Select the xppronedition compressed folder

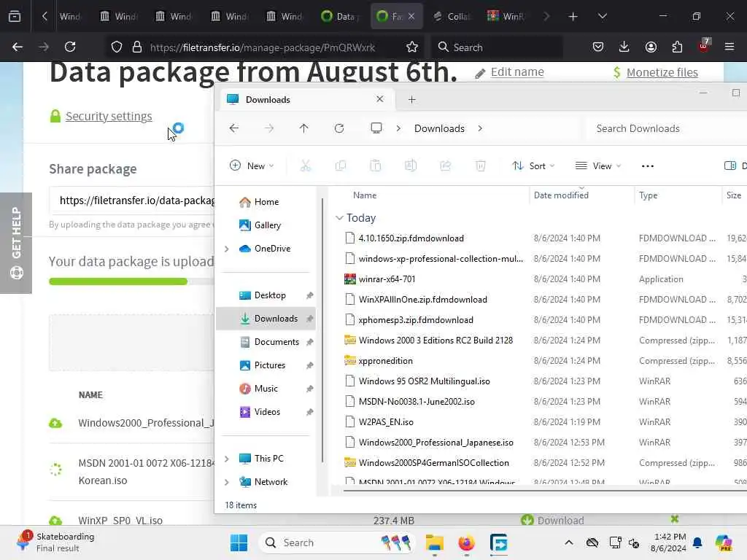pyautogui.click(x=385, y=361)
